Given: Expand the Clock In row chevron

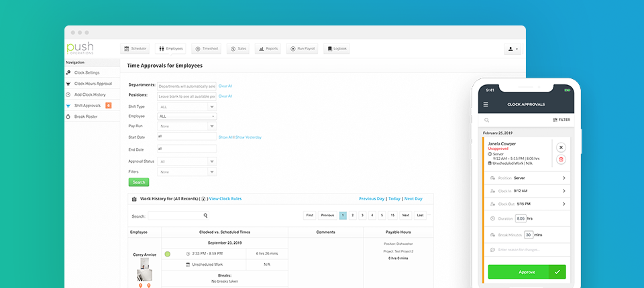Looking at the screenshot, I should 563,191.
